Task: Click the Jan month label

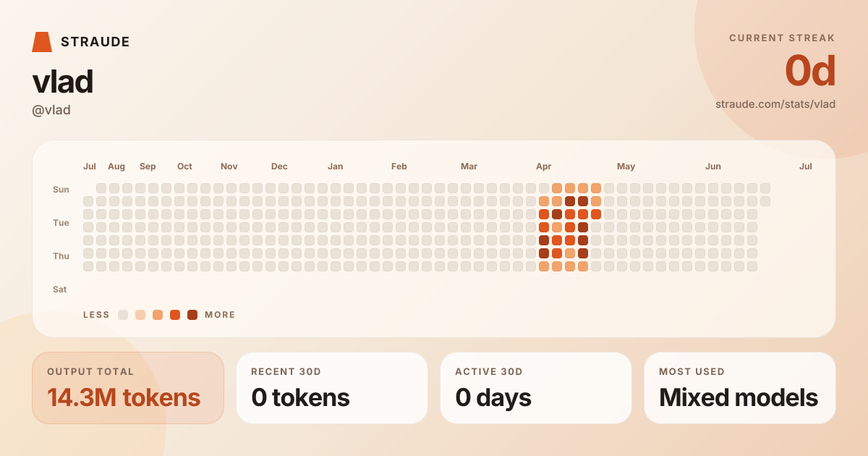Action: 336,166
